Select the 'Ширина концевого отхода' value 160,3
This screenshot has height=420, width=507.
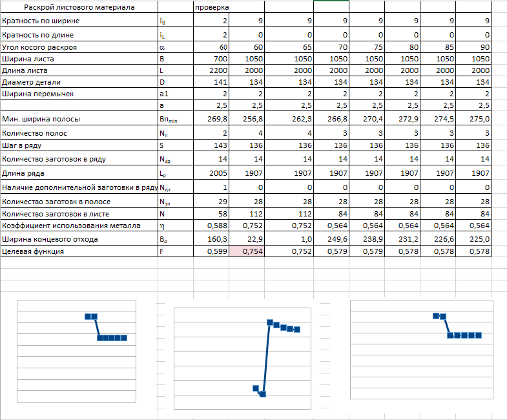tap(211, 239)
